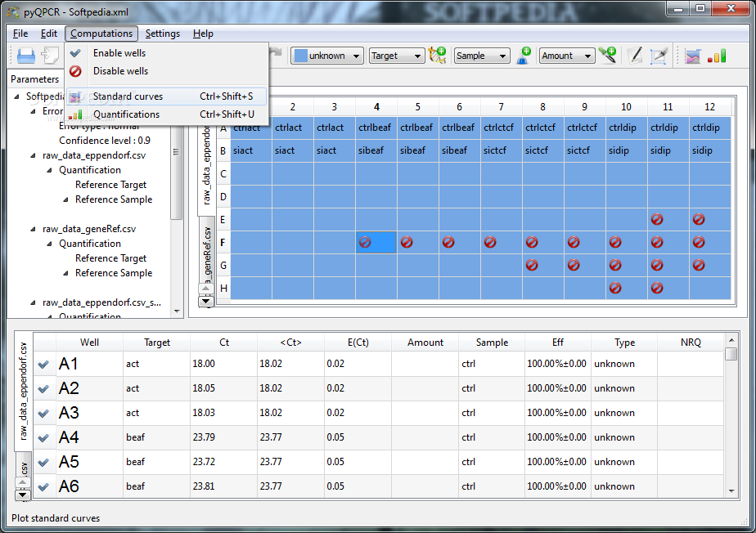Viewport: 756px width, 533px height.
Task: Click the eraser clear wells icon
Action: click(659, 56)
